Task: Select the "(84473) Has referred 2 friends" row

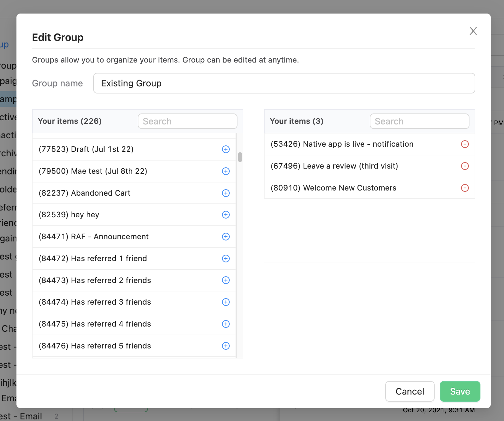Action: 113,280
